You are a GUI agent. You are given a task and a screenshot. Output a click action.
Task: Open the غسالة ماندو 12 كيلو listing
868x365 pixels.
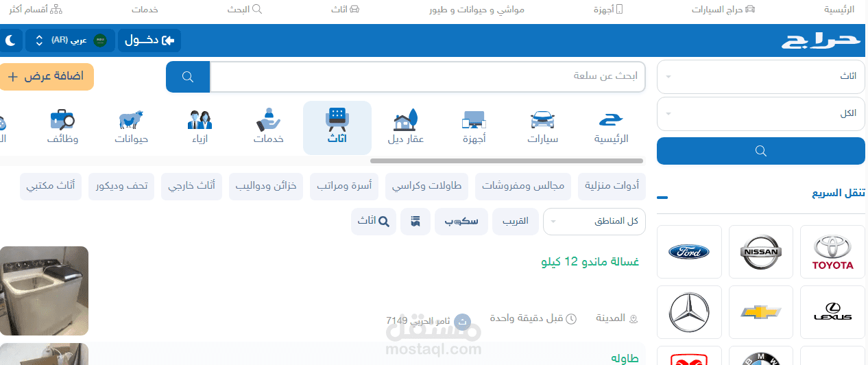click(590, 262)
